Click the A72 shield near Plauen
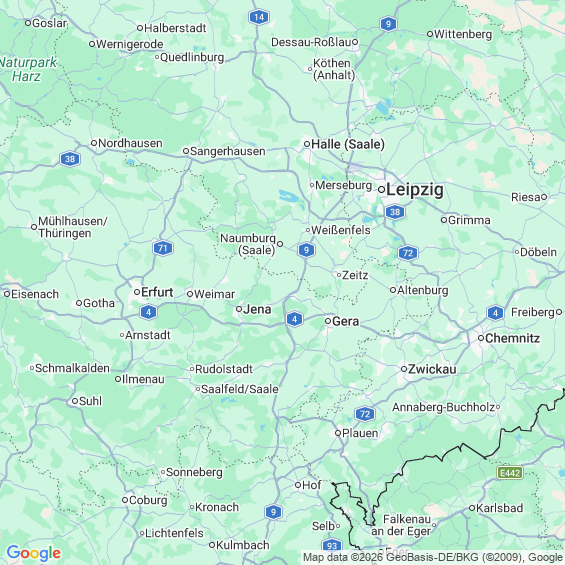 tap(365, 414)
